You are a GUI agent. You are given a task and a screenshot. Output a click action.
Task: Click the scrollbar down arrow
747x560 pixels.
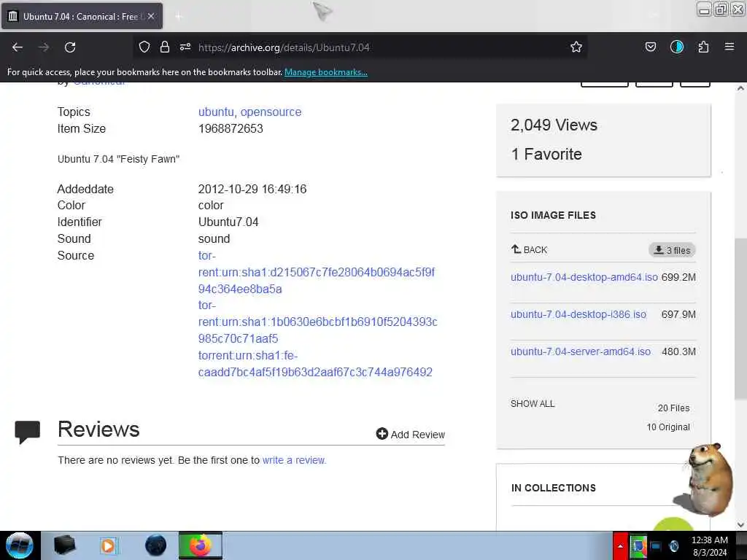tap(741, 525)
